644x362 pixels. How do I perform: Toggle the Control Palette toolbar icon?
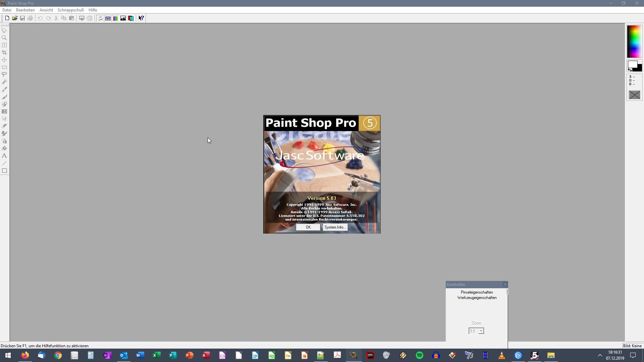point(108,18)
